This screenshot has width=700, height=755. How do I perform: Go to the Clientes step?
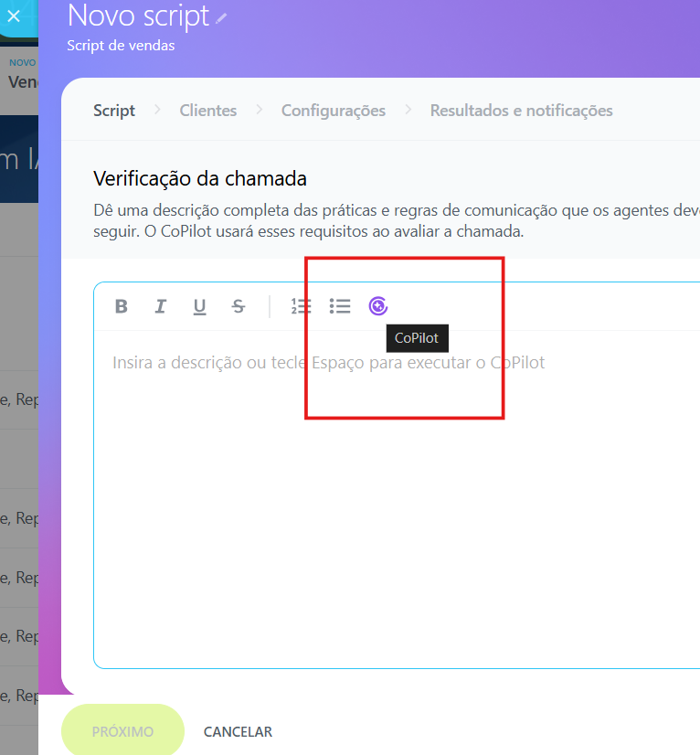coord(207,111)
